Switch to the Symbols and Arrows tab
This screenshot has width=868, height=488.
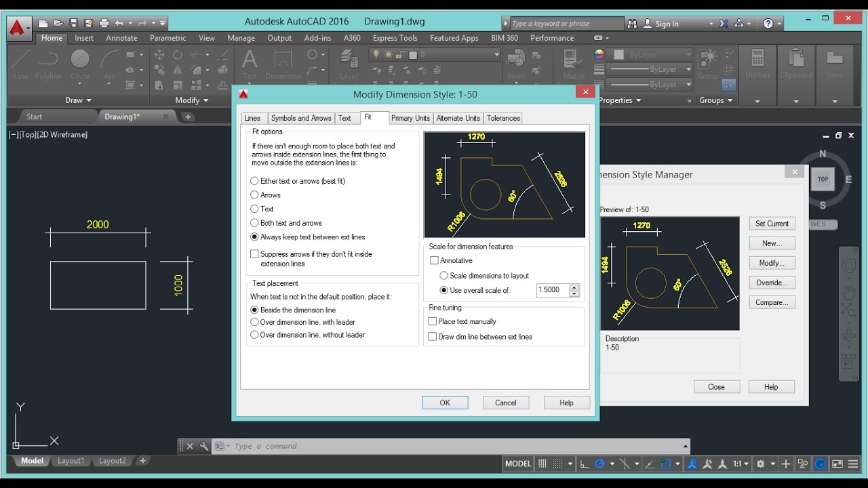click(301, 118)
